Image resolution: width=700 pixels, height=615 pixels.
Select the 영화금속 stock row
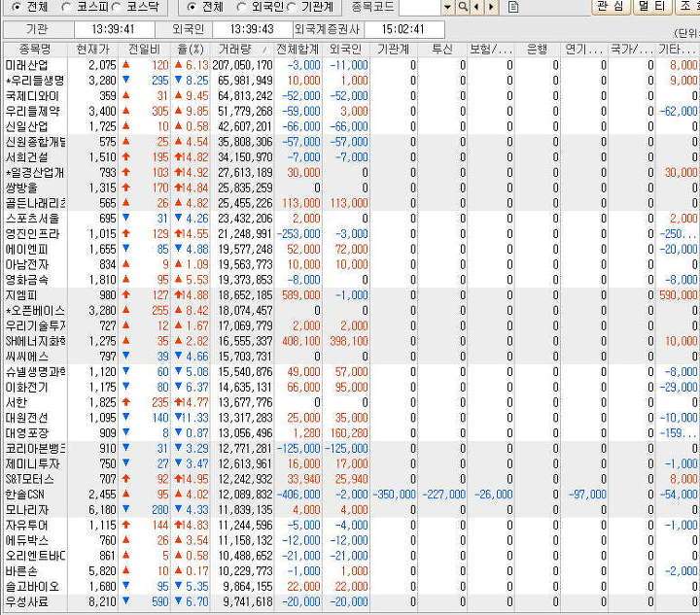[x=350, y=280]
